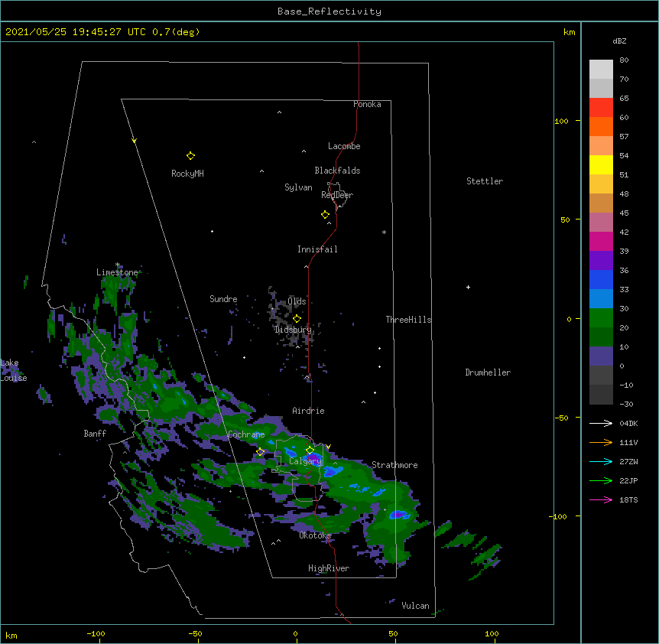Click the Calgary city label
This screenshot has height=644, width=659.
click(305, 461)
